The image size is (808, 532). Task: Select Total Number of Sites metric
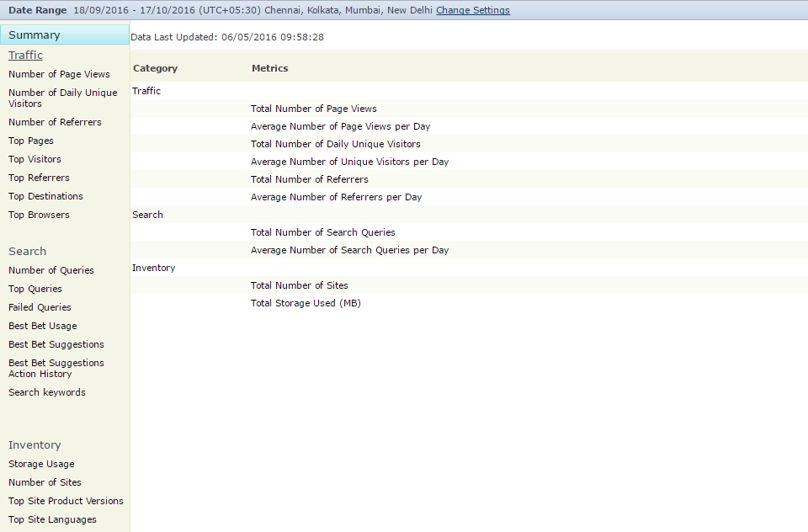point(300,285)
